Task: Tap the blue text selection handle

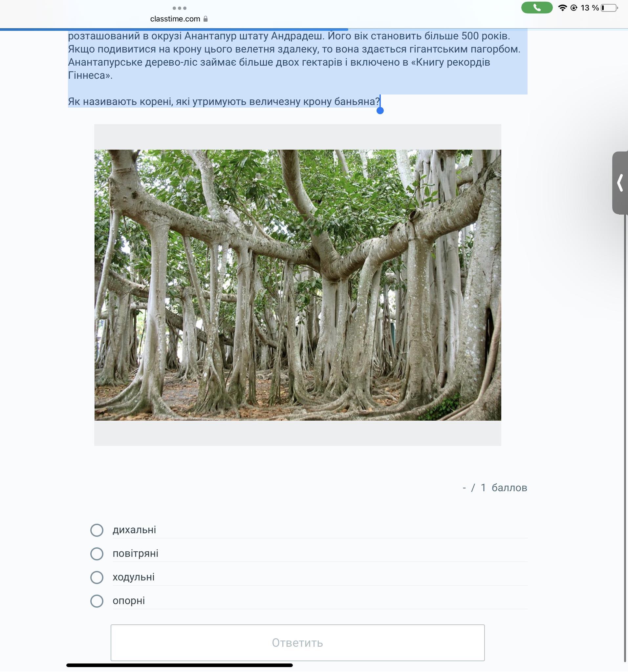Action: (x=380, y=111)
